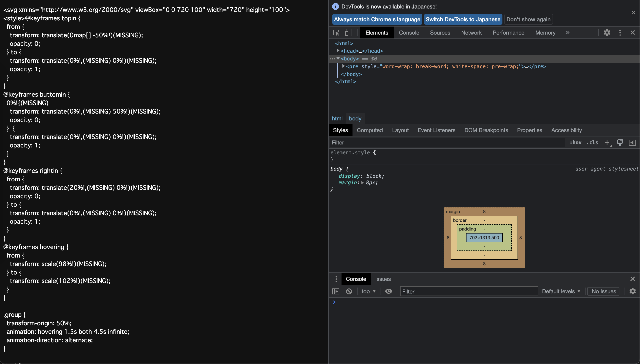The image size is (640, 364).
Task: Click the padding region in box model
Action: (x=467, y=229)
